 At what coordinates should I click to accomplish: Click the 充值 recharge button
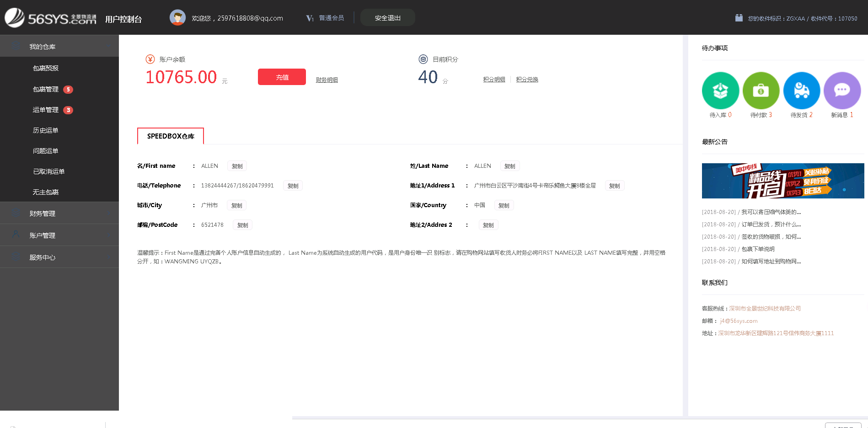[x=282, y=77]
